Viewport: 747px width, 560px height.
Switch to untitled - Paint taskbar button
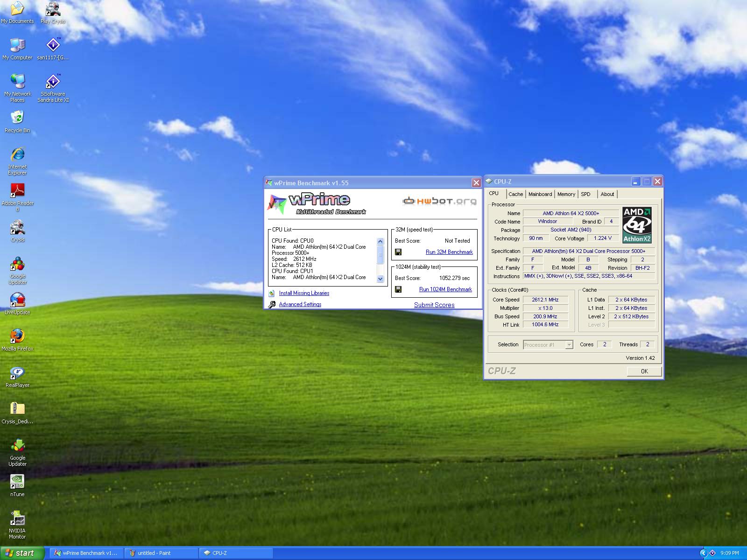[x=162, y=553]
